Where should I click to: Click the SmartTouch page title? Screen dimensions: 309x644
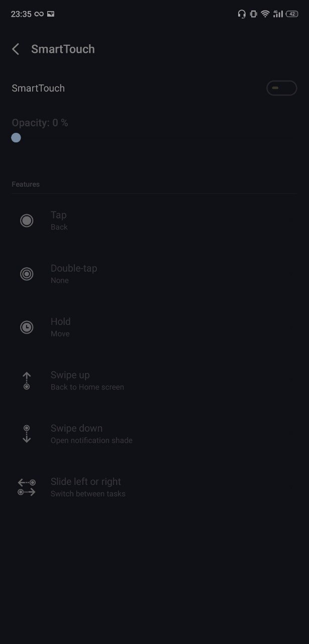tap(63, 49)
